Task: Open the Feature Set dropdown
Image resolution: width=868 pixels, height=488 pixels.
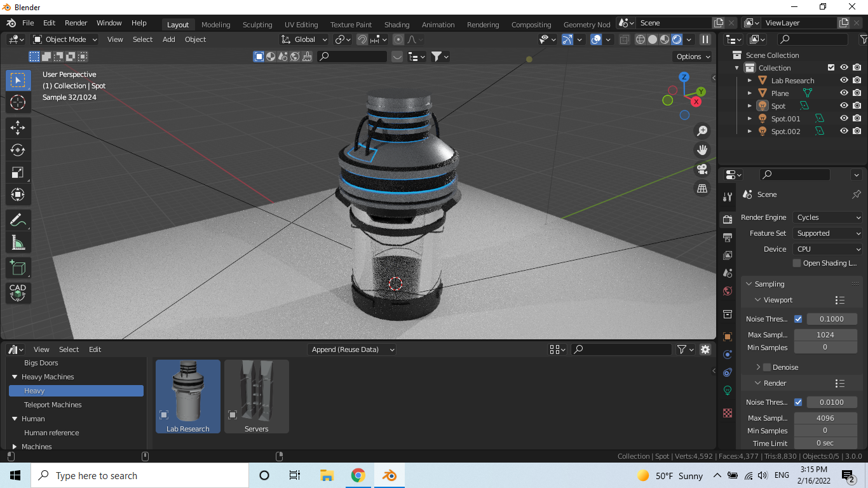Action: click(x=828, y=233)
